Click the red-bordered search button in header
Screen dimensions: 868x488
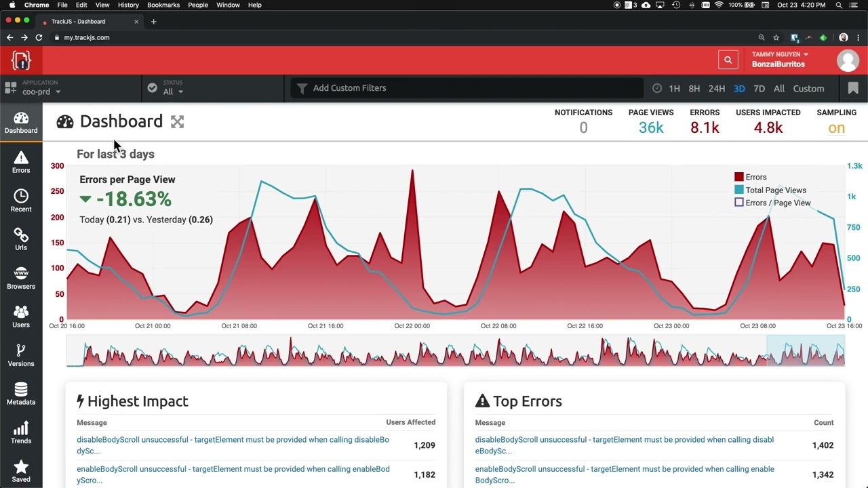[x=728, y=60]
